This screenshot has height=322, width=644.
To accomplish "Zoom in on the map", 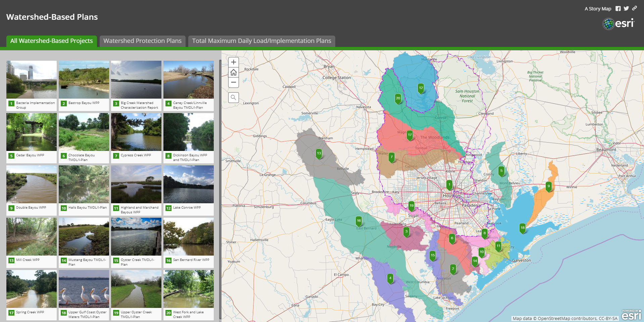I will click(x=234, y=62).
